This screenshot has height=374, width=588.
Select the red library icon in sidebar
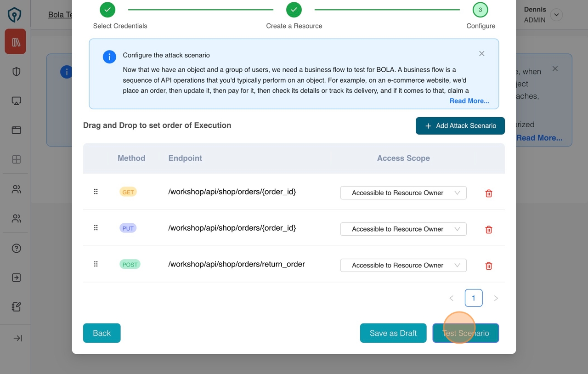pos(15,41)
